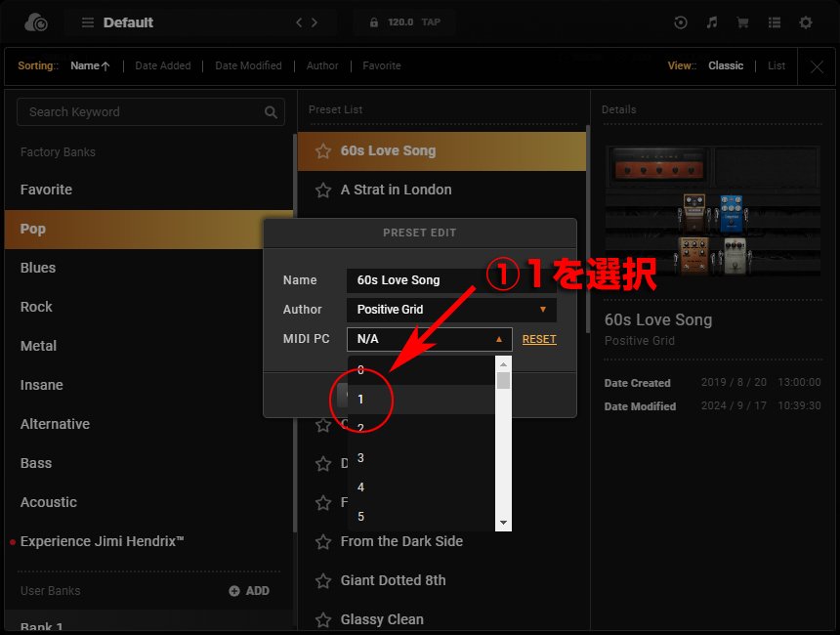Click the TAP tempo button
840x635 pixels.
click(431, 22)
